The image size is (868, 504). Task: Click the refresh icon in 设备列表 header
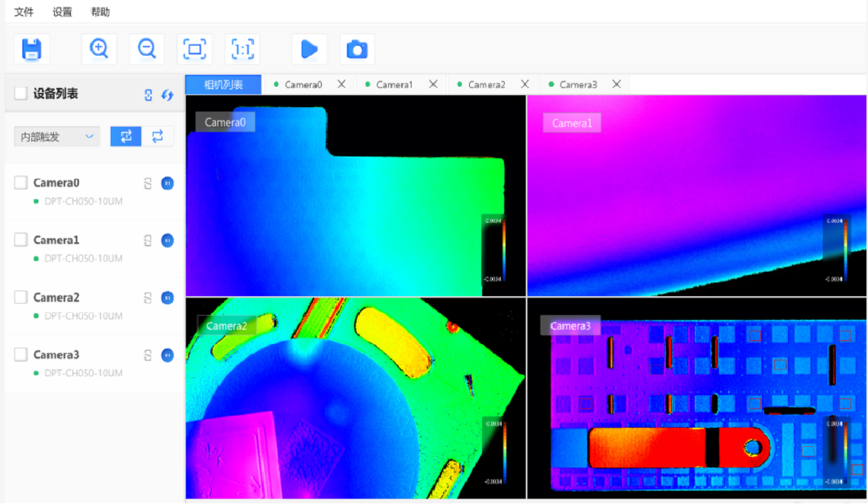[168, 94]
